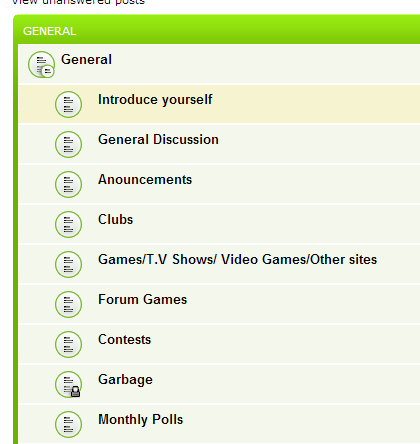
Task: Visit the Clubs forum
Action: pos(115,220)
